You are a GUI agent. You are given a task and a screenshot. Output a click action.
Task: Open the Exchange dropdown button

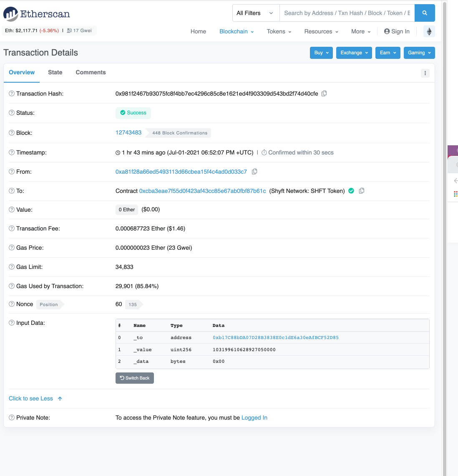(x=354, y=53)
